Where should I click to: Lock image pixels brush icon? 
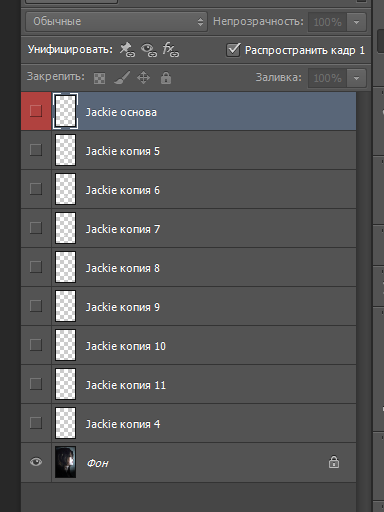pos(122,78)
